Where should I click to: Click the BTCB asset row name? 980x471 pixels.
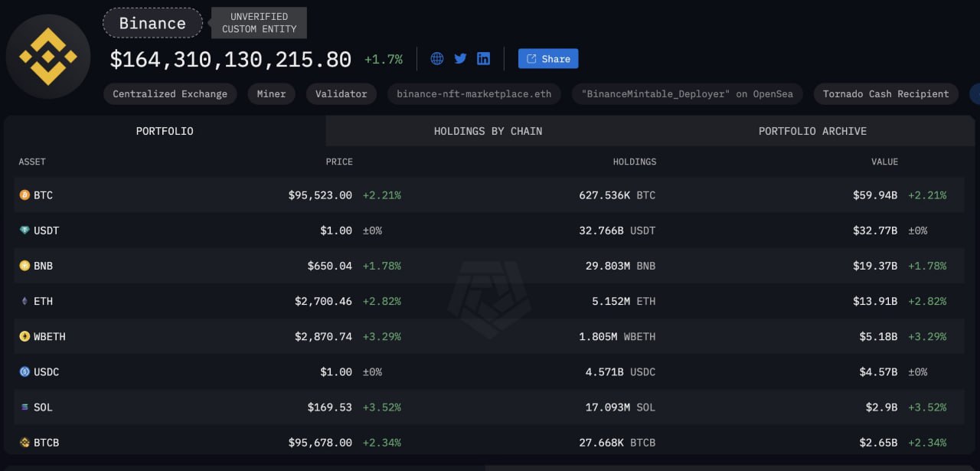click(x=46, y=443)
